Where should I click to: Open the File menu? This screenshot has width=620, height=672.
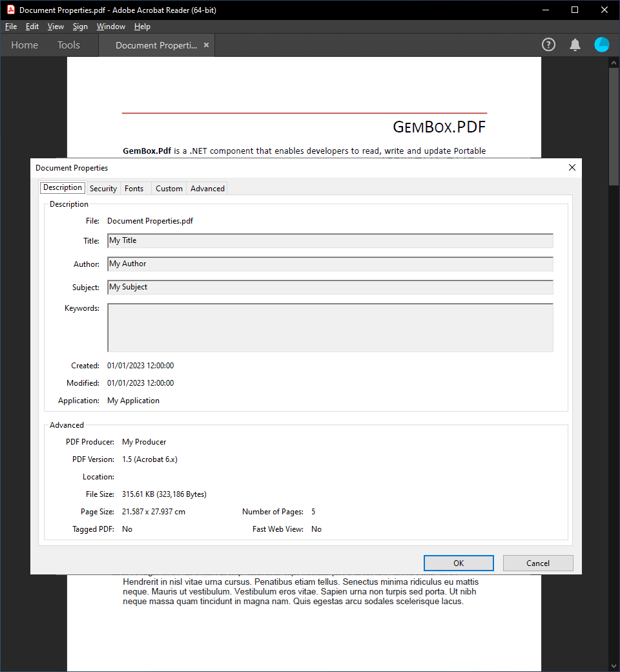(11, 26)
